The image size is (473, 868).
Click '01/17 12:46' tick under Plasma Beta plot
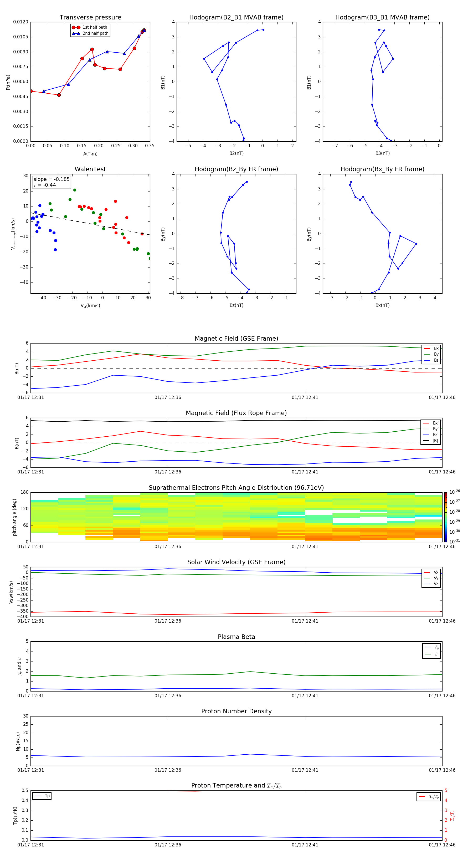coord(442,696)
